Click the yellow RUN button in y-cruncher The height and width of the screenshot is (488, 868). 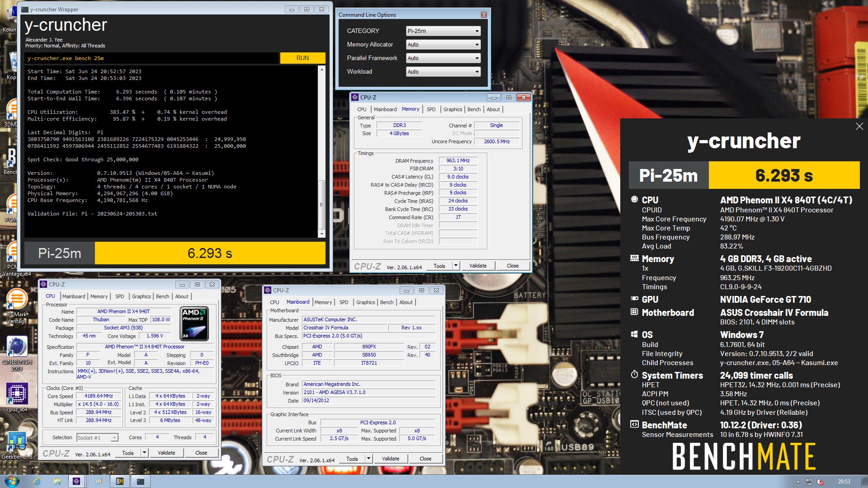[302, 58]
